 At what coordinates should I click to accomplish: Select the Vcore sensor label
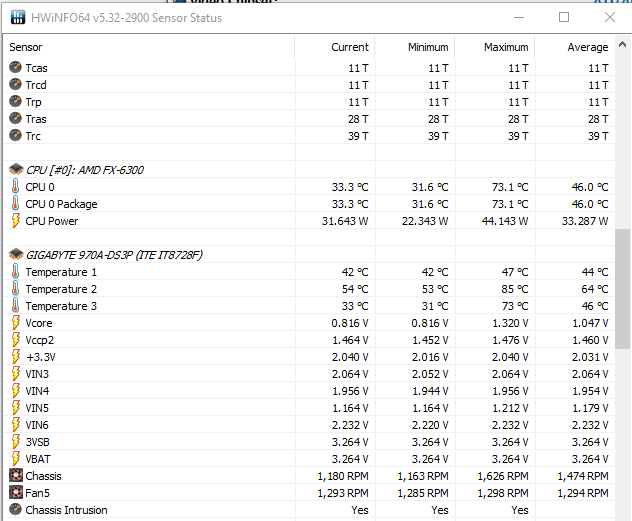[x=39, y=323]
